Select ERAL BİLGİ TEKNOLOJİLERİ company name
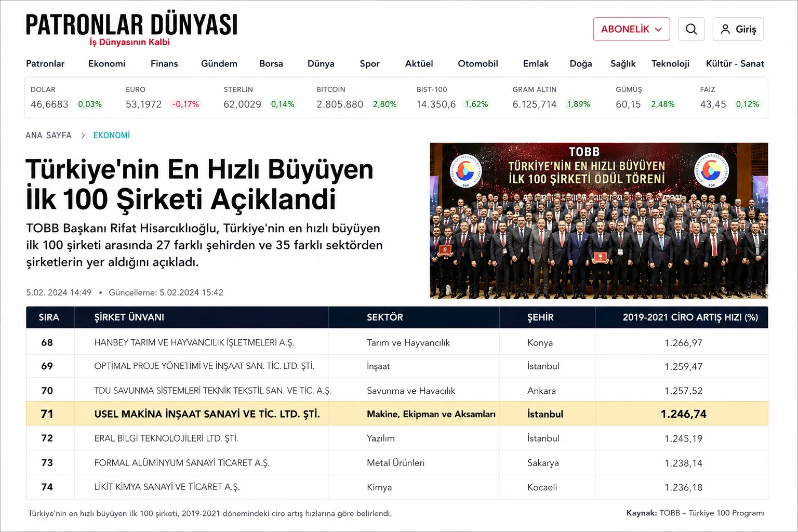 pyautogui.click(x=166, y=438)
